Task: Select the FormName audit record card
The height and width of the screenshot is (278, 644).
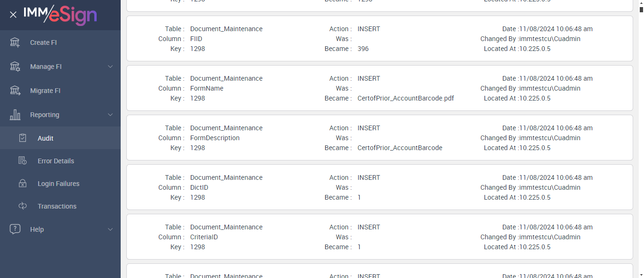Action: [380, 88]
